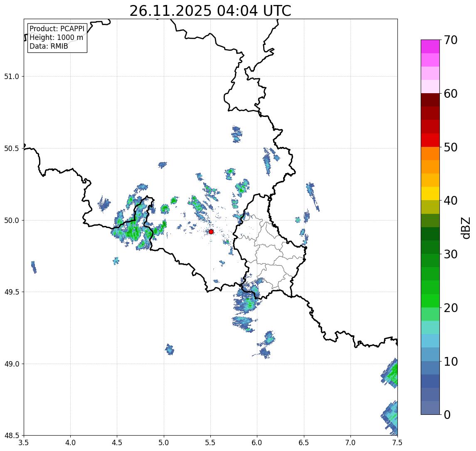Click the longitude axis label 5.5
The image size is (476, 451).
(211, 443)
